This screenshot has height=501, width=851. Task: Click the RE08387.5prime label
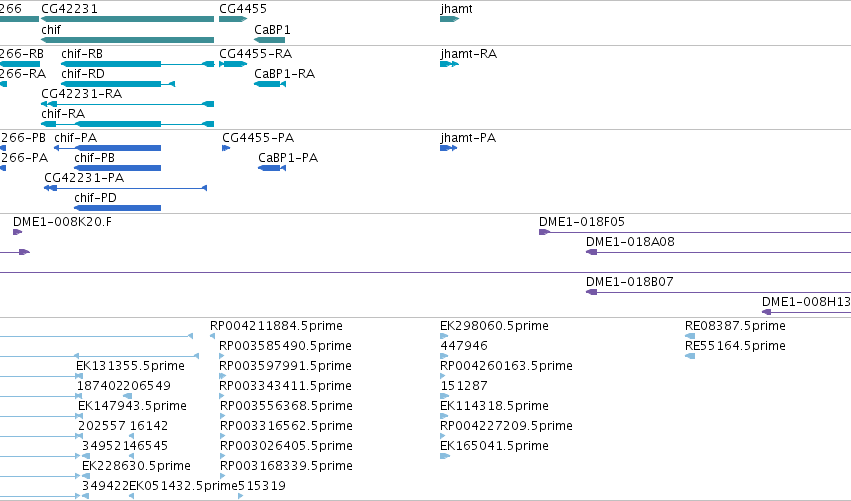tap(735, 326)
